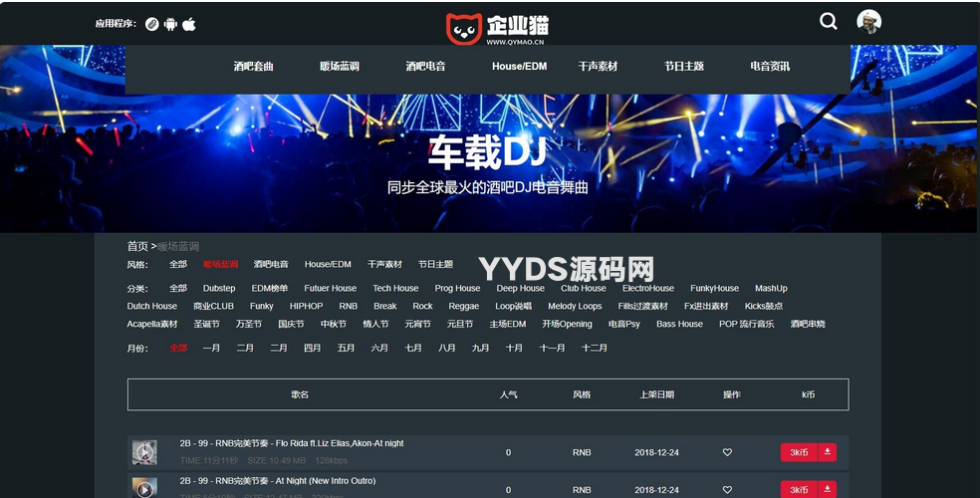The image size is (980, 498).
Task: Filter by Prog House category
Action: 457,288
